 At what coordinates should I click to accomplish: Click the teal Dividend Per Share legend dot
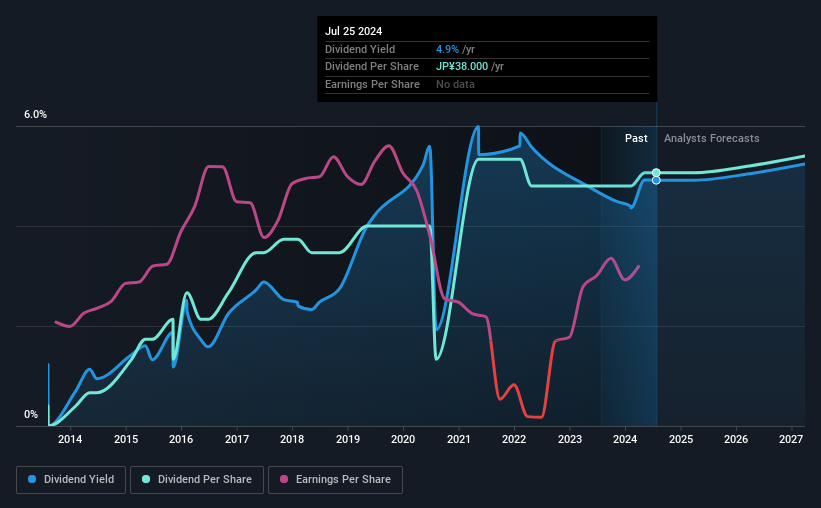146,479
